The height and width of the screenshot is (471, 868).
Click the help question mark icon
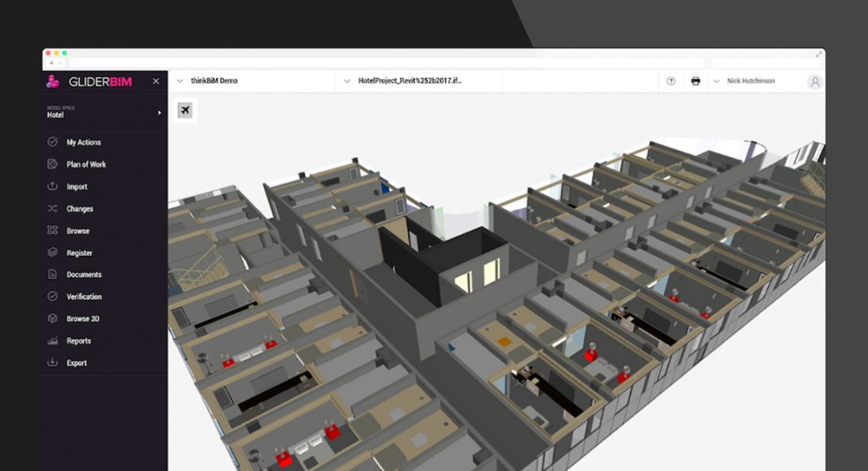pyautogui.click(x=671, y=81)
